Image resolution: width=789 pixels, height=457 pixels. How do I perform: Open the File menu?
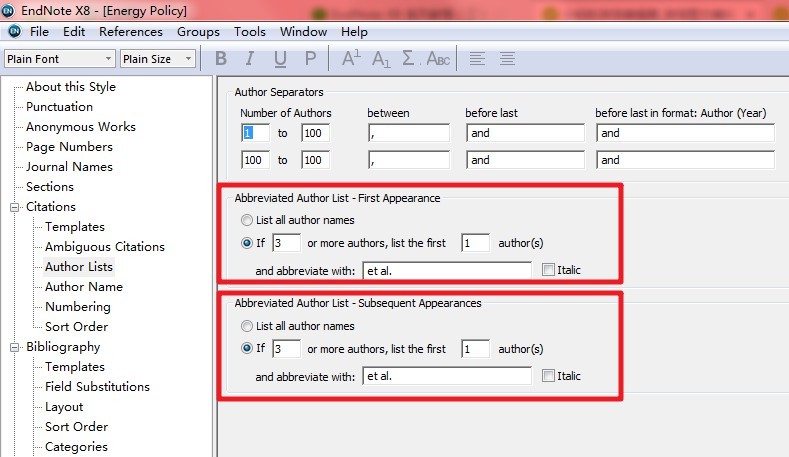pos(39,32)
